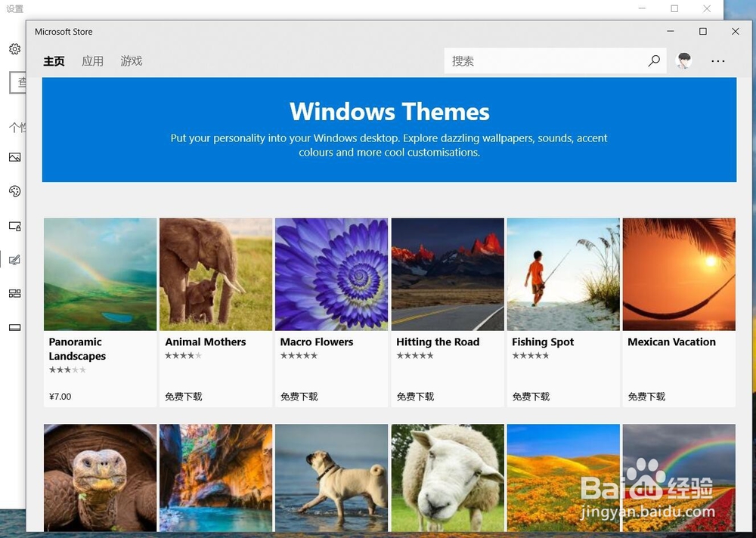Click the Windows Themes blue banner
Viewport: 756px width, 538px height.
point(389,130)
